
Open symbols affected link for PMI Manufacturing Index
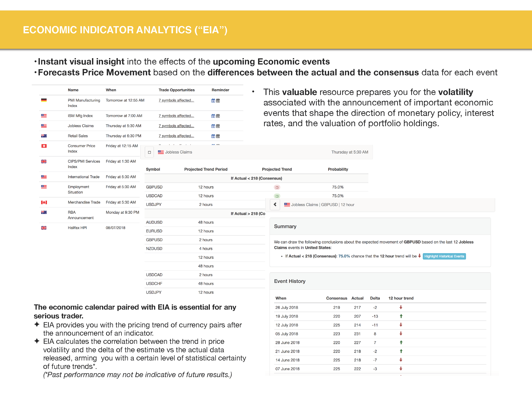tap(176, 100)
